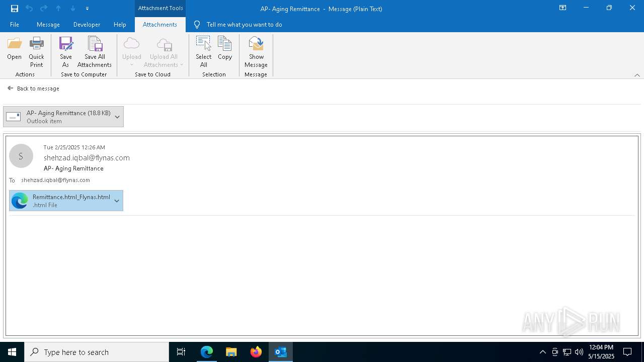The width and height of the screenshot is (644, 362).
Task: Open the notification center icon
Action: 627,352
